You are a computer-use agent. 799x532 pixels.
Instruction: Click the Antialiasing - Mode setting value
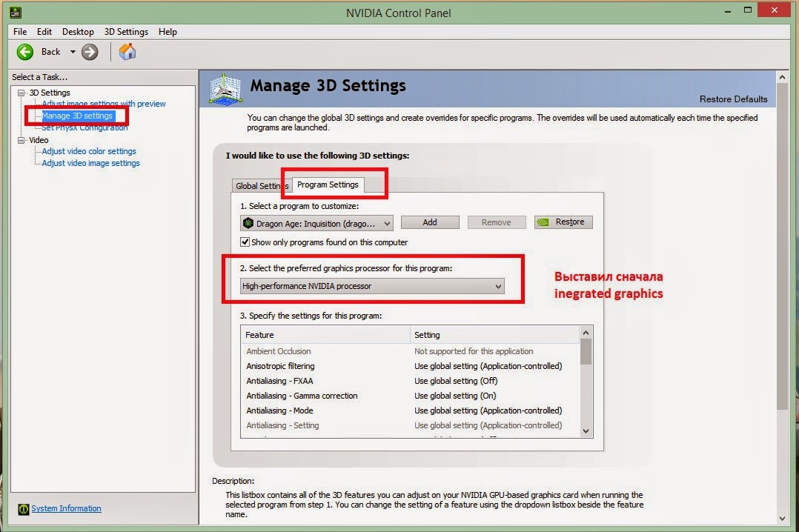(488, 410)
